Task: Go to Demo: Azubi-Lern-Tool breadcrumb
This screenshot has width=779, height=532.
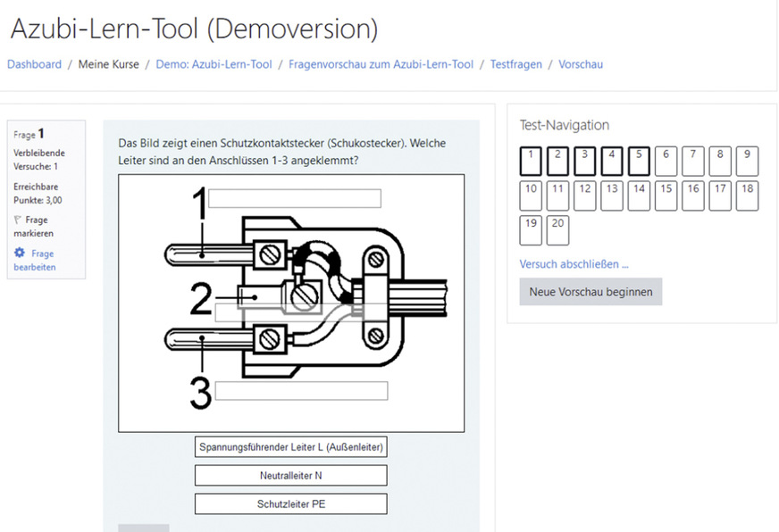Action: click(214, 64)
